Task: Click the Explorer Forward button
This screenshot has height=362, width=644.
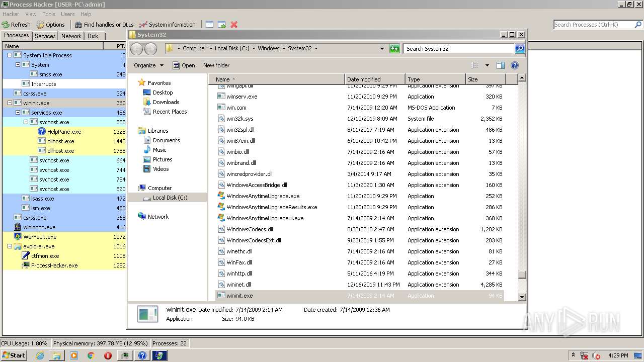Action: 150,49
